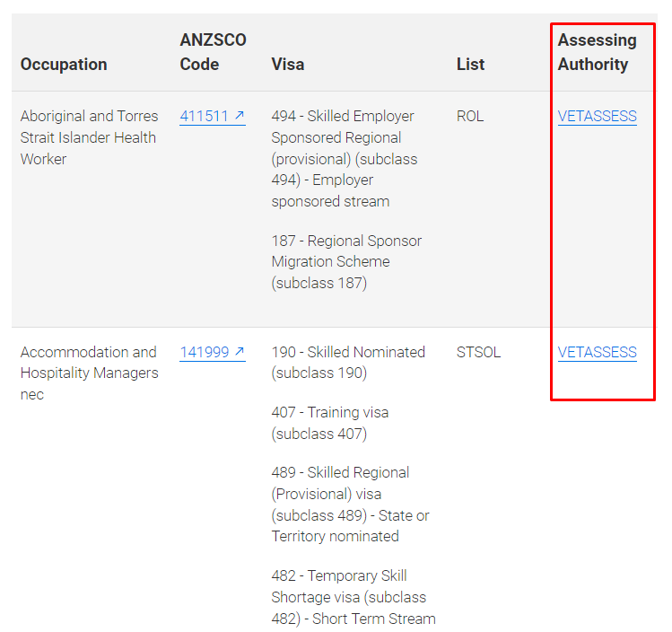Click the ANZSCO Code column header
The height and width of the screenshot is (632, 672).
click(213, 52)
